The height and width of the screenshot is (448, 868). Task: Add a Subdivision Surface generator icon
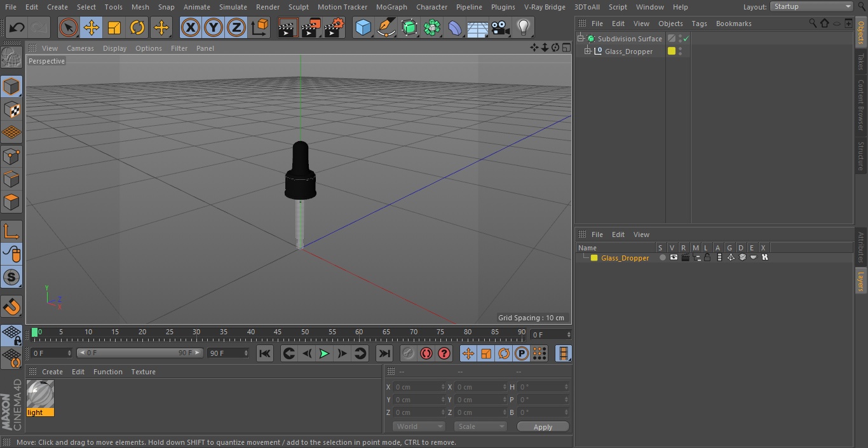point(409,27)
